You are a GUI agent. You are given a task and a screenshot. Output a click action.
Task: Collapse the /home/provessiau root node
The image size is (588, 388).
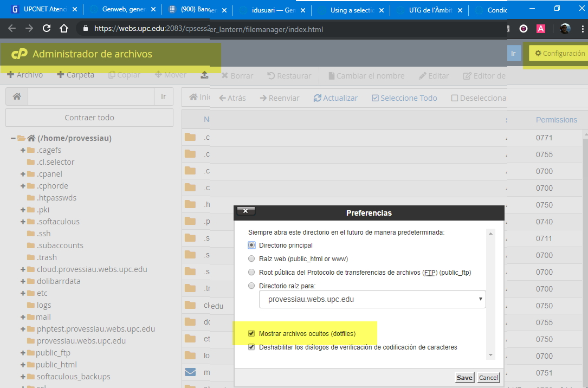click(13, 138)
